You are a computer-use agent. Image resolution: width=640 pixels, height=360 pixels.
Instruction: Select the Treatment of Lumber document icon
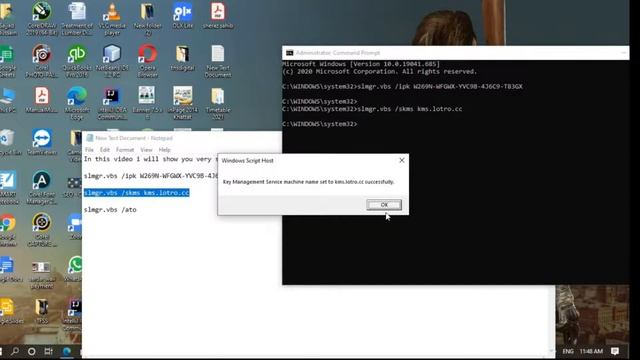(x=77, y=18)
